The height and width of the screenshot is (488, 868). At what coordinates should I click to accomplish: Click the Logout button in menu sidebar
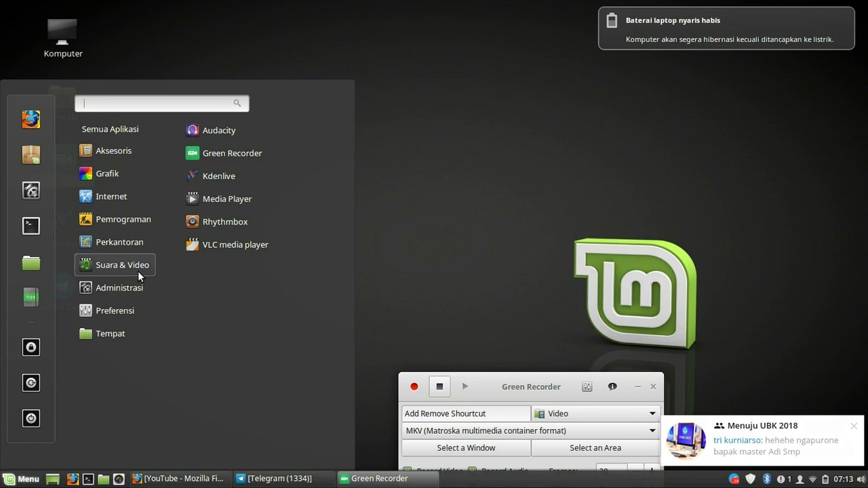pyautogui.click(x=31, y=383)
